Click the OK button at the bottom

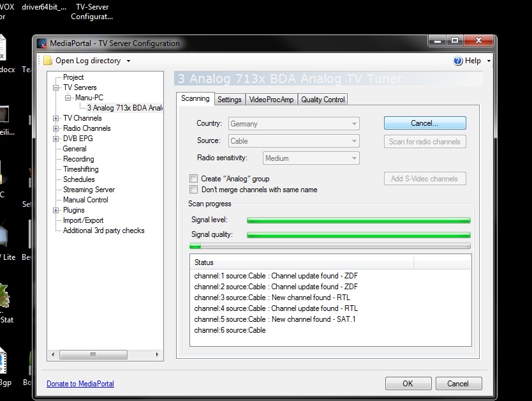(408, 384)
